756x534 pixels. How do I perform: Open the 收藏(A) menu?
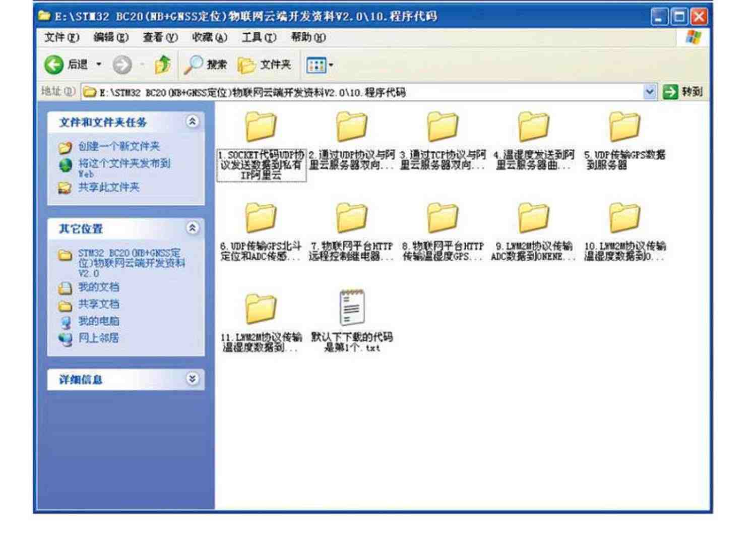[x=210, y=37]
